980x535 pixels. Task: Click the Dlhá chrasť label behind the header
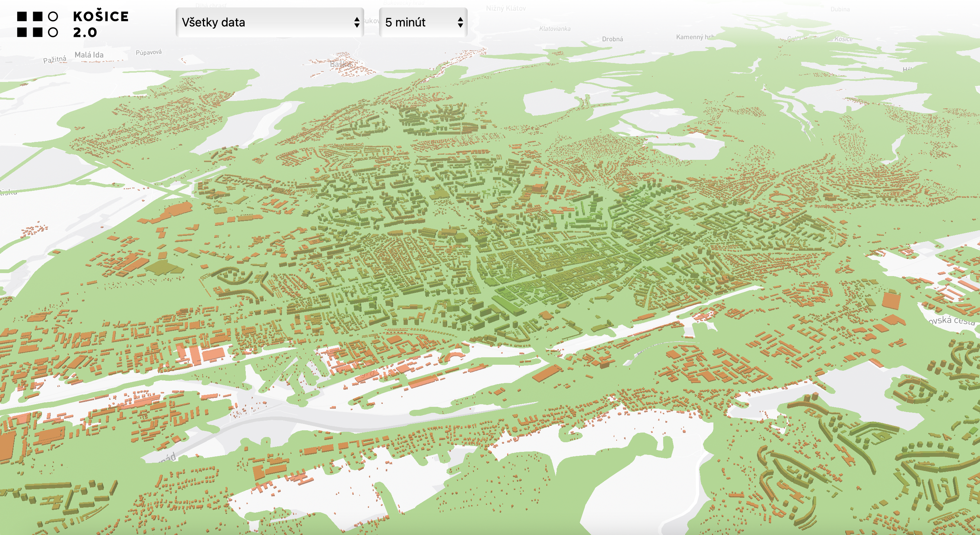coord(211,5)
